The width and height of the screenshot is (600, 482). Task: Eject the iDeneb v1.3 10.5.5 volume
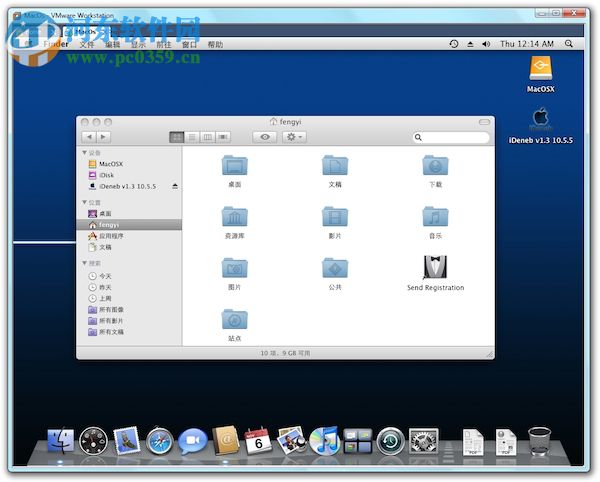click(175, 186)
